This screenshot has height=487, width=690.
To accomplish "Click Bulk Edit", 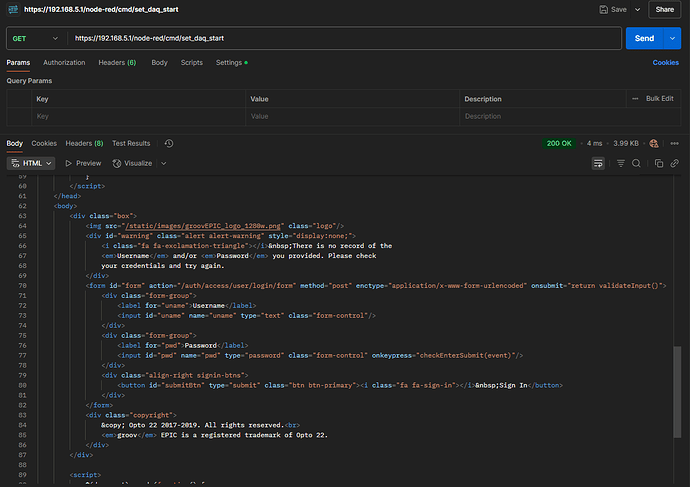I will [659, 99].
